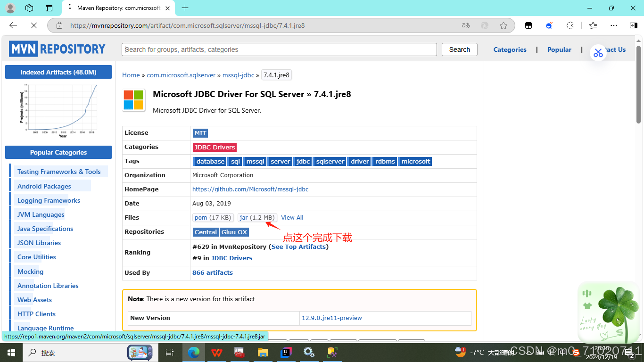The image size is (644, 362).
Task: Open the blue chat assistant extension
Action: 549,25
